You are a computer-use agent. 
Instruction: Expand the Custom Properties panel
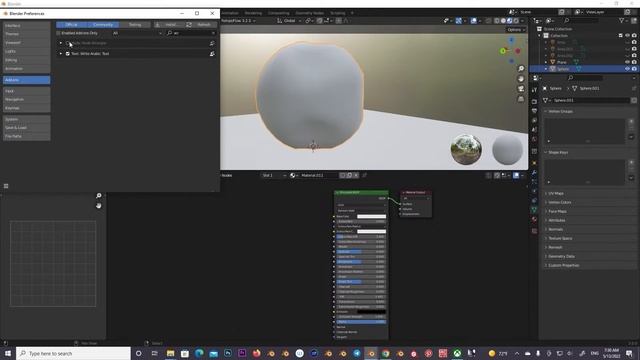[x=588, y=265]
